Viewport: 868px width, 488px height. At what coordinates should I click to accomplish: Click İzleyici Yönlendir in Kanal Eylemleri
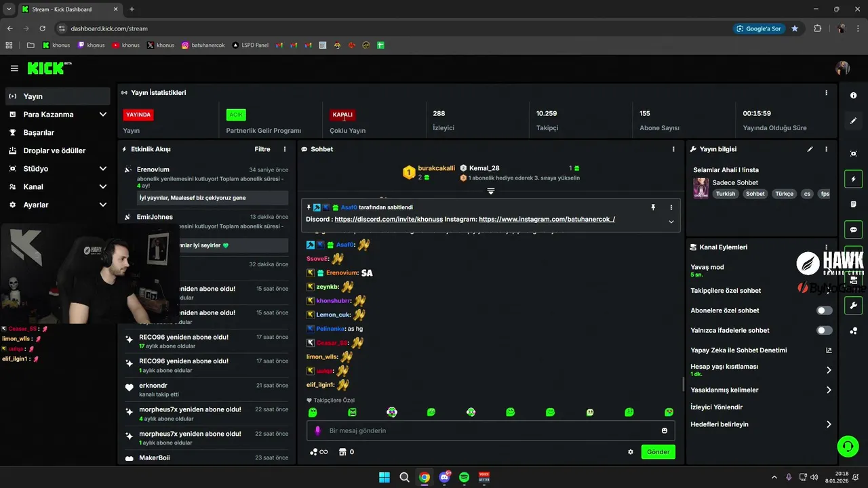pos(716,407)
